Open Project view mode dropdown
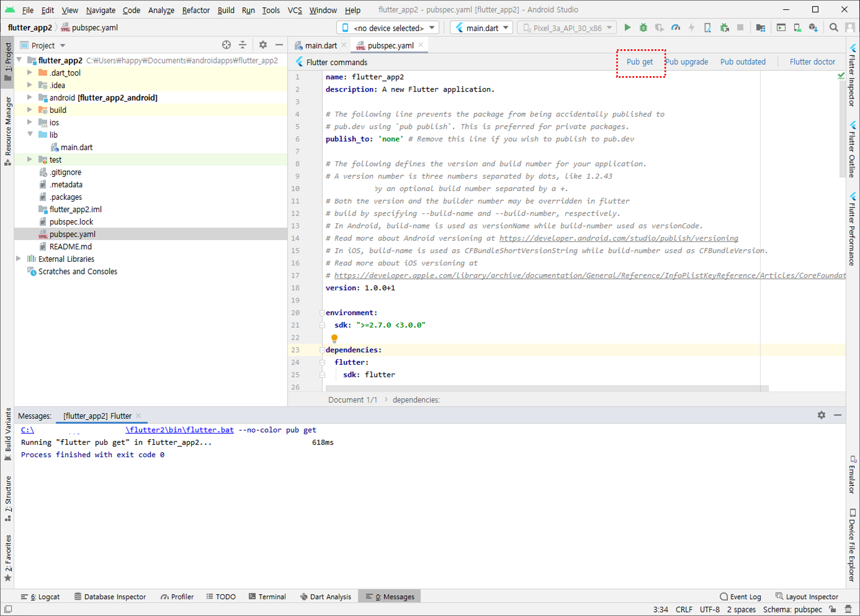The height and width of the screenshot is (616, 860). click(43, 45)
